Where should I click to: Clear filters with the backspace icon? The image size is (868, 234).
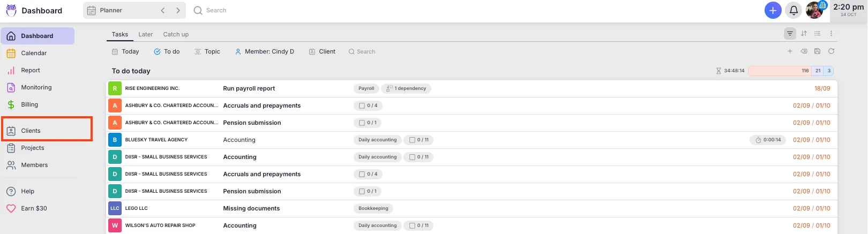coord(804,51)
